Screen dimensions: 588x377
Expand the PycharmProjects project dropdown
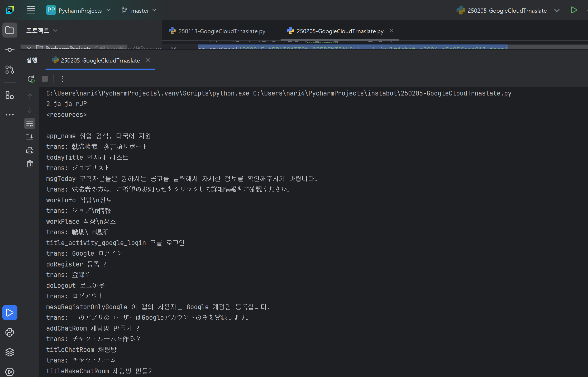tap(78, 10)
